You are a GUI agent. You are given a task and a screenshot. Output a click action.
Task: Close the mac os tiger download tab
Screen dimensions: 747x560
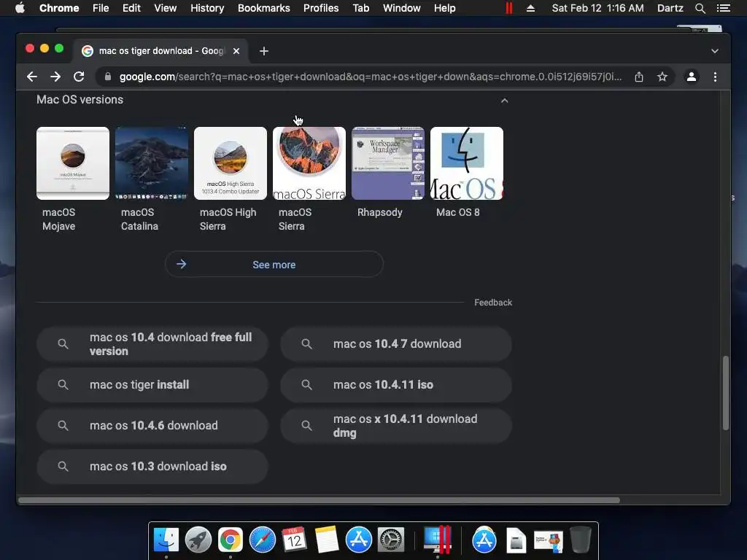coord(236,51)
